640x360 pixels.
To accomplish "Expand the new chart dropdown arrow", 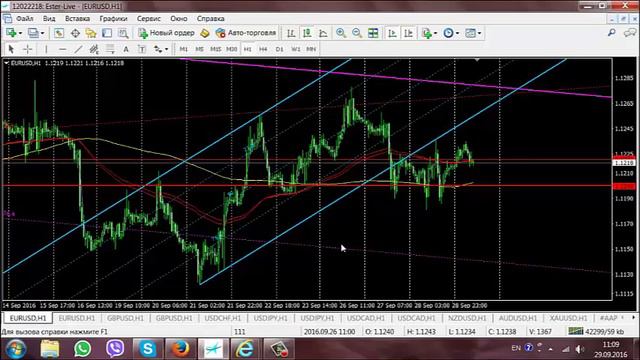I will tap(20, 33).
